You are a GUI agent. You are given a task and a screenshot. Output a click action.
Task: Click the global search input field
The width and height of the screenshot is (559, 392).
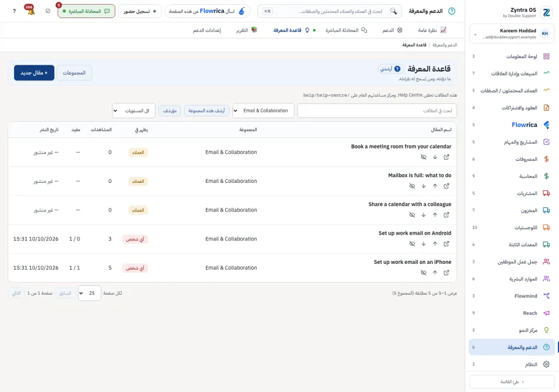pyautogui.click(x=330, y=11)
